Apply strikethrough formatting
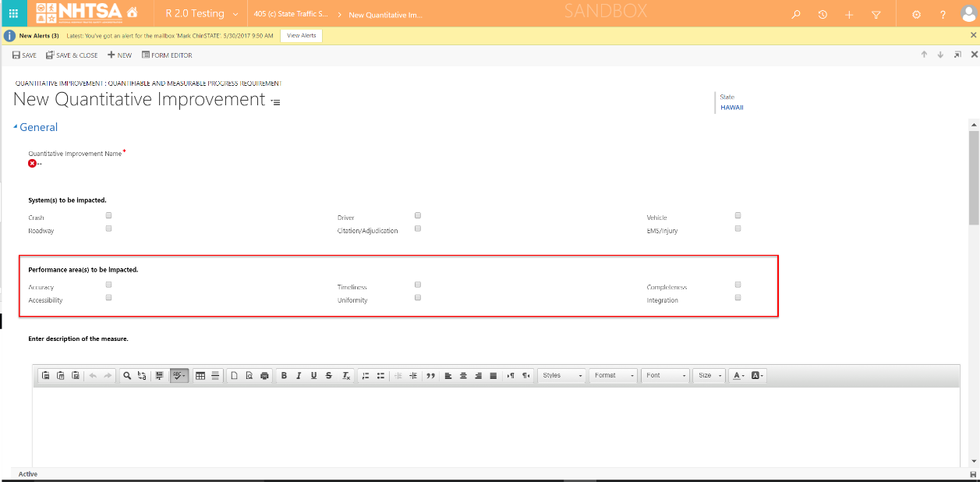980x482 pixels. (x=328, y=376)
